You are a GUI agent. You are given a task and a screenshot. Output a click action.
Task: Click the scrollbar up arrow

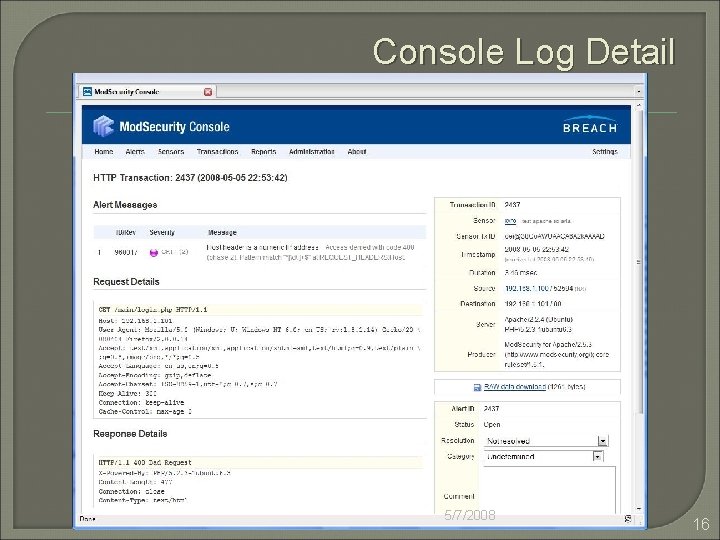(639, 106)
